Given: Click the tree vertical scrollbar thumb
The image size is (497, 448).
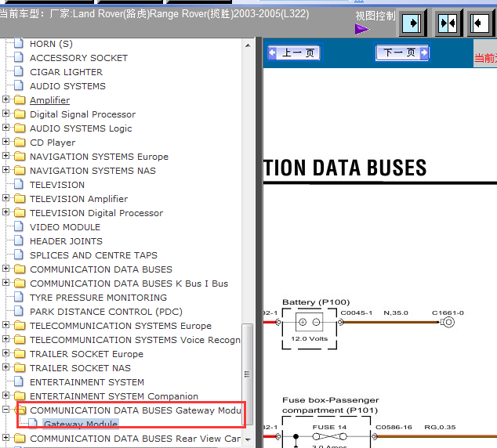Looking at the screenshot, I should point(248,374).
